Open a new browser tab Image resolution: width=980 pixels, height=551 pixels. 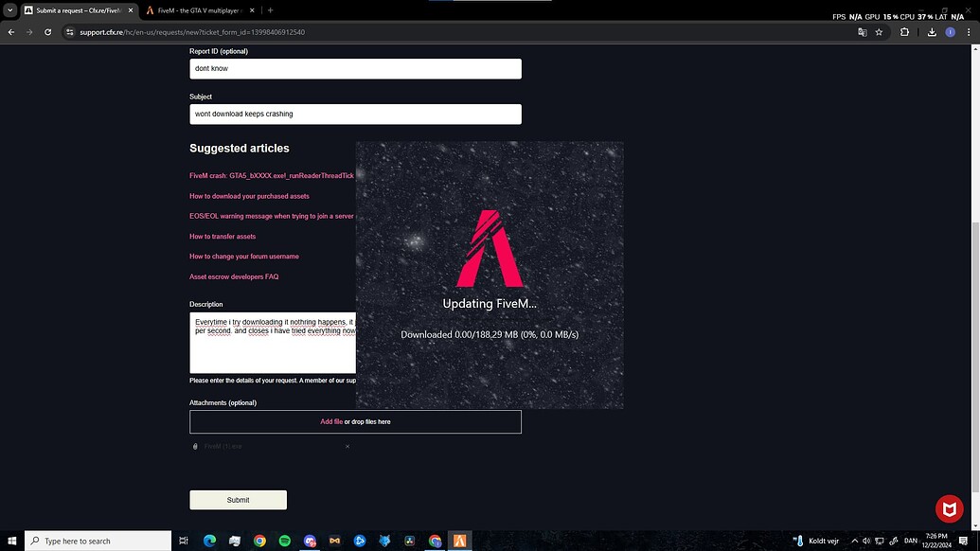(270, 10)
